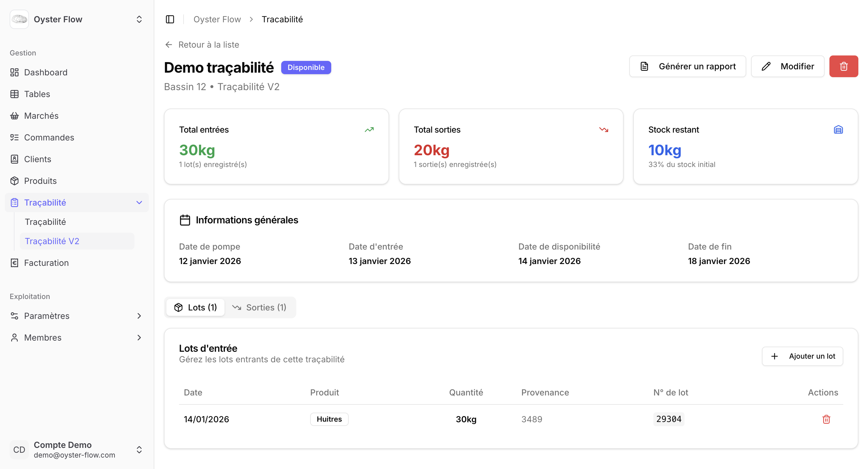Click the Facturation euro icon
This screenshot has width=868, height=469.
coord(14,263)
